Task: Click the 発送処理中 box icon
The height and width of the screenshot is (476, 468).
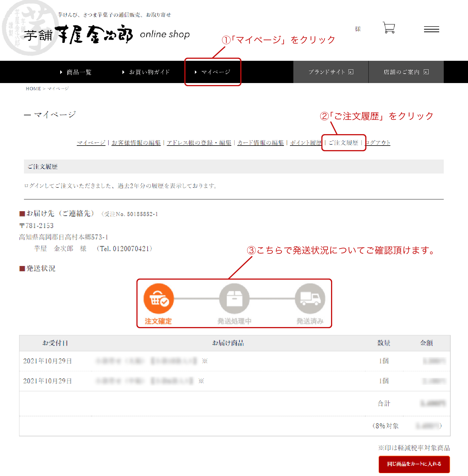Action: 234,299
